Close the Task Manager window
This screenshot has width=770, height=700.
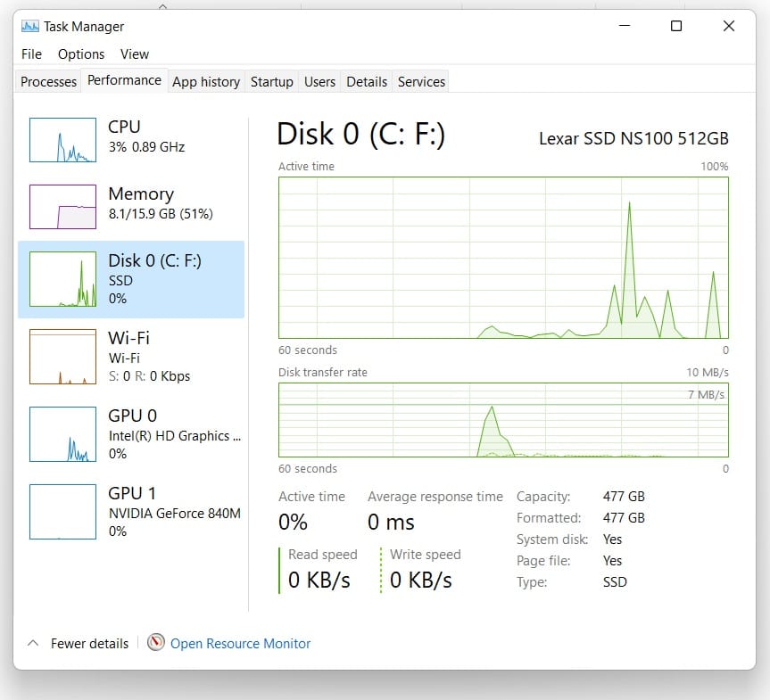point(729,26)
